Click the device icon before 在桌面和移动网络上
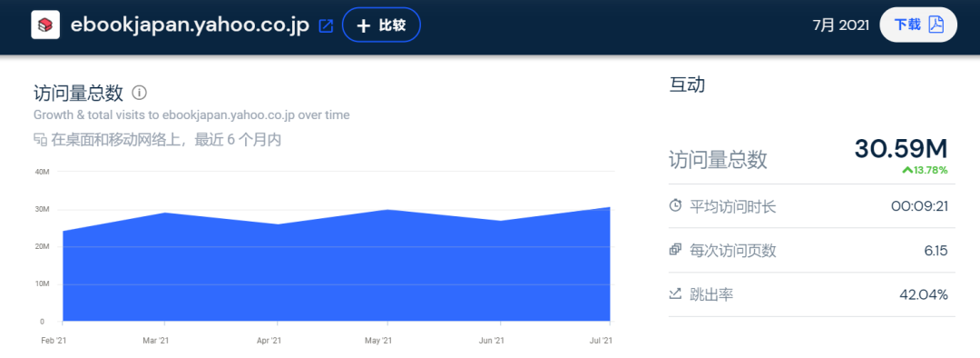 click(40, 140)
